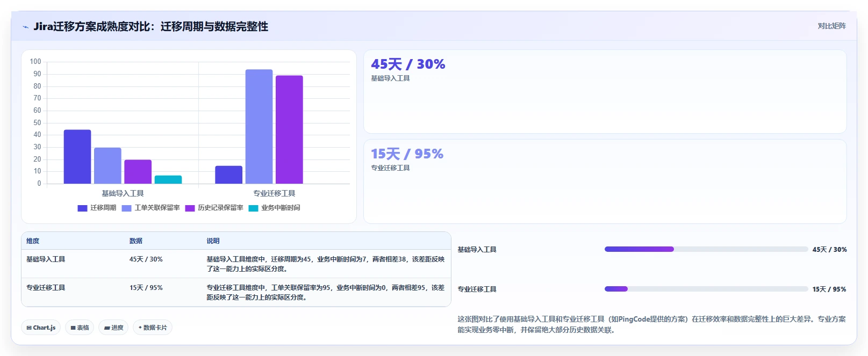The width and height of the screenshot is (868, 356).
Task: Click the 迁移周期 bar for 基础导入工具
Action: 77,157
